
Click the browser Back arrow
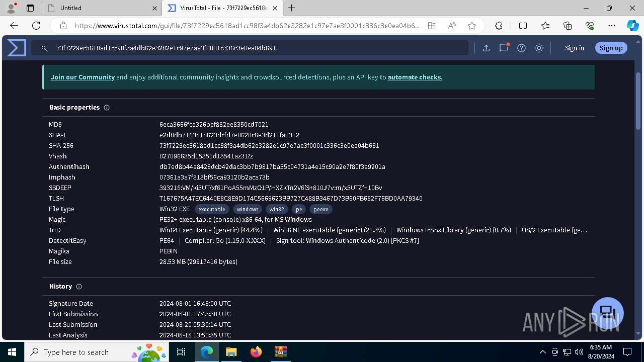pos(14,26)
